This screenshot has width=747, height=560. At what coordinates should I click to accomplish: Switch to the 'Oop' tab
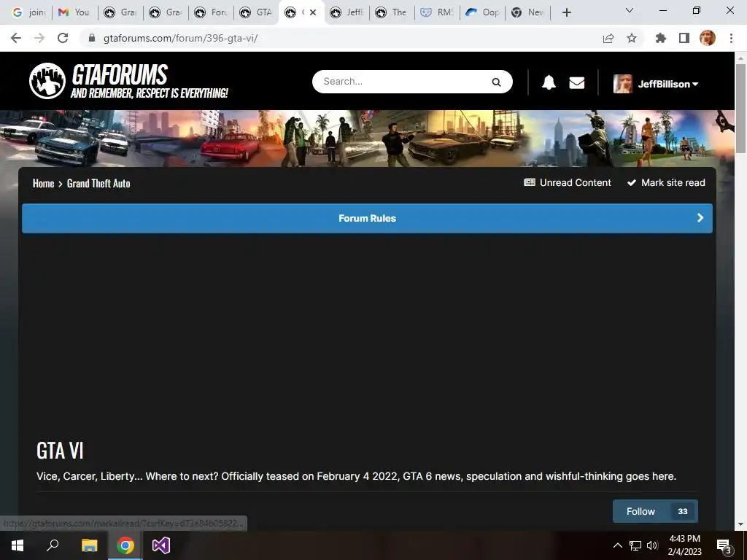tap(483, 12)
